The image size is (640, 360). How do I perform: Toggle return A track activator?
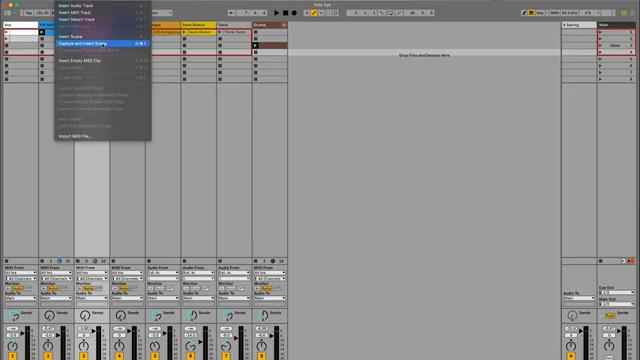point(571,356)
